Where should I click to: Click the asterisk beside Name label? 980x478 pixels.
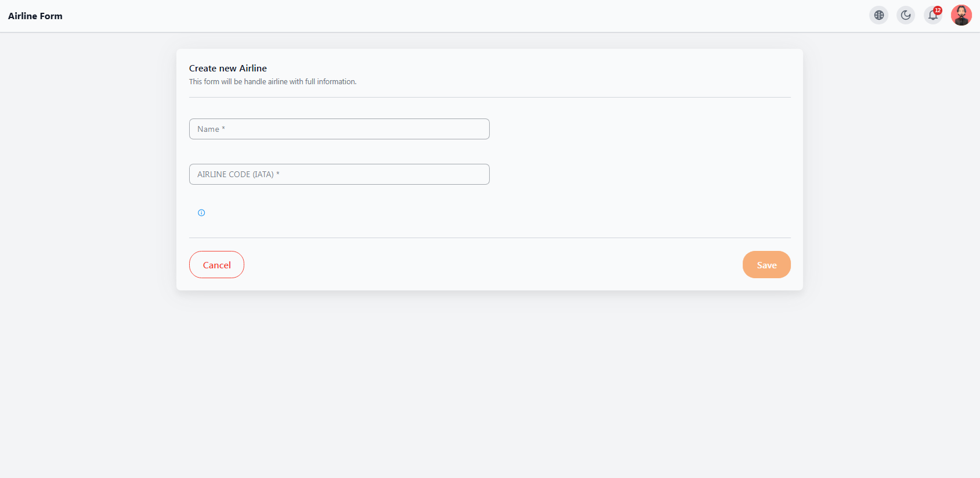tap(223, 128)
